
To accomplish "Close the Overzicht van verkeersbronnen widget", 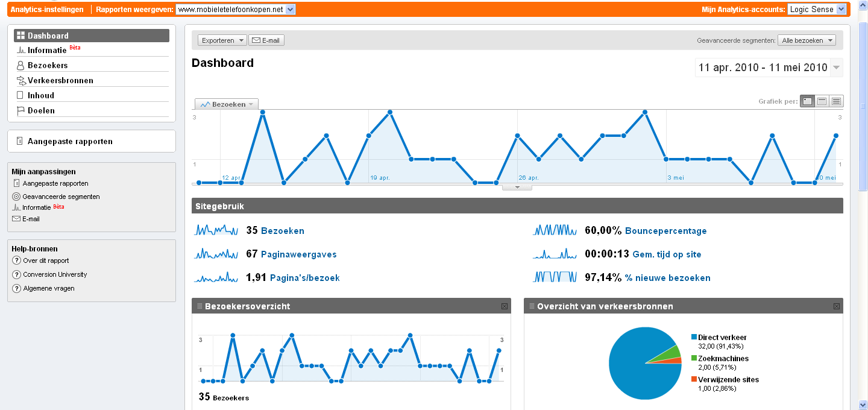I will click(837, 306).
